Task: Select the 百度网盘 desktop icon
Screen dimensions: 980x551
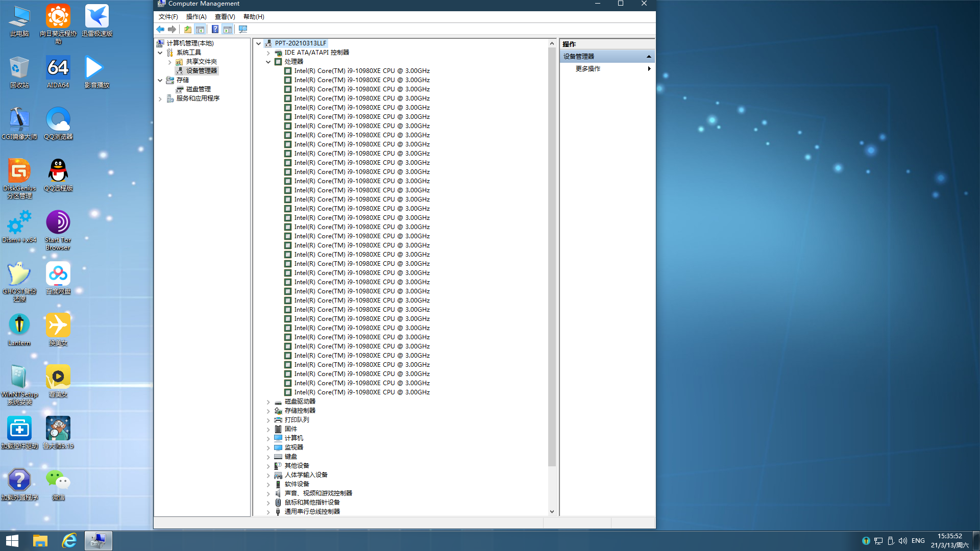Action: 58,278
